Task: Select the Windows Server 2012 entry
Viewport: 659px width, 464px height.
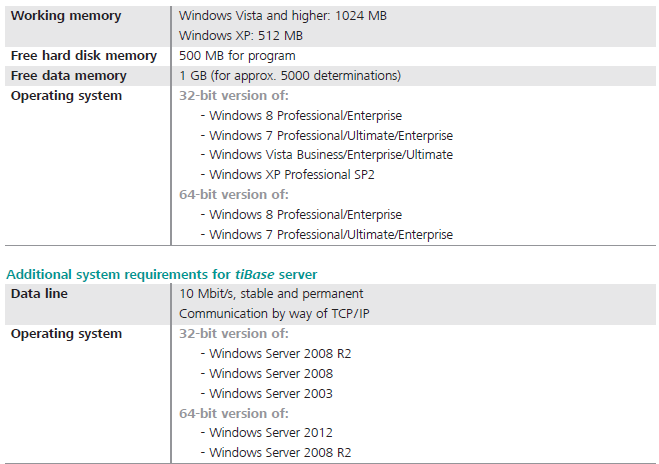Action: pos(267,433)
